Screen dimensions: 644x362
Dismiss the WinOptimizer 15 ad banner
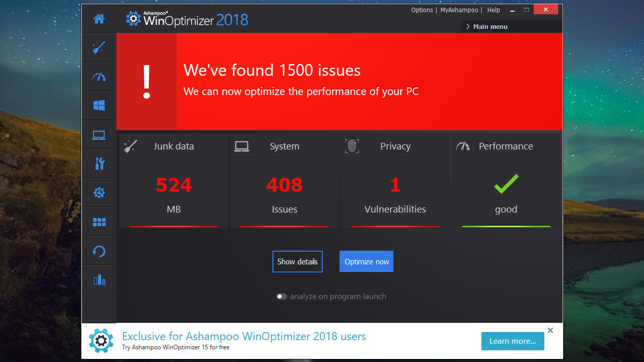[x=550, y=330]
